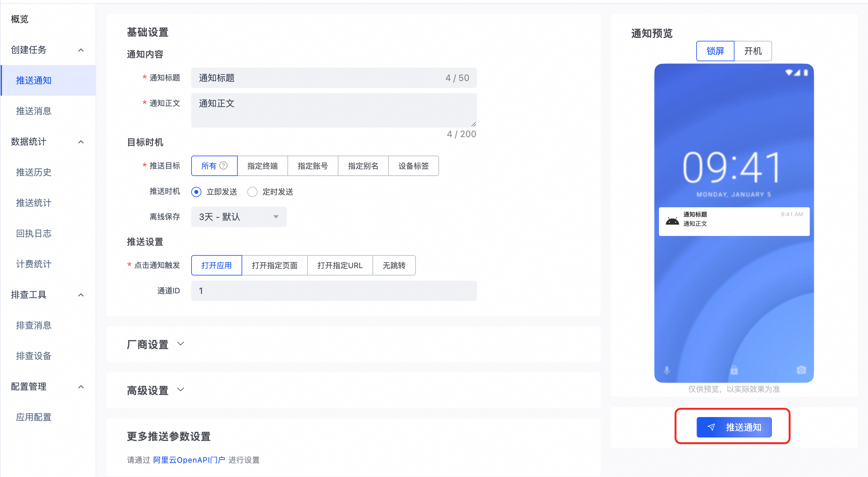868x477 pixels.
Task: Click the 通道ID input field
Action: 334,290
